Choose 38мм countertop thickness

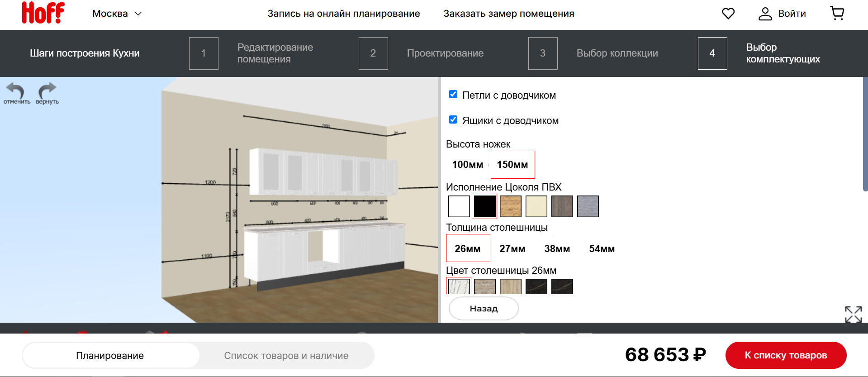(557, 249)
